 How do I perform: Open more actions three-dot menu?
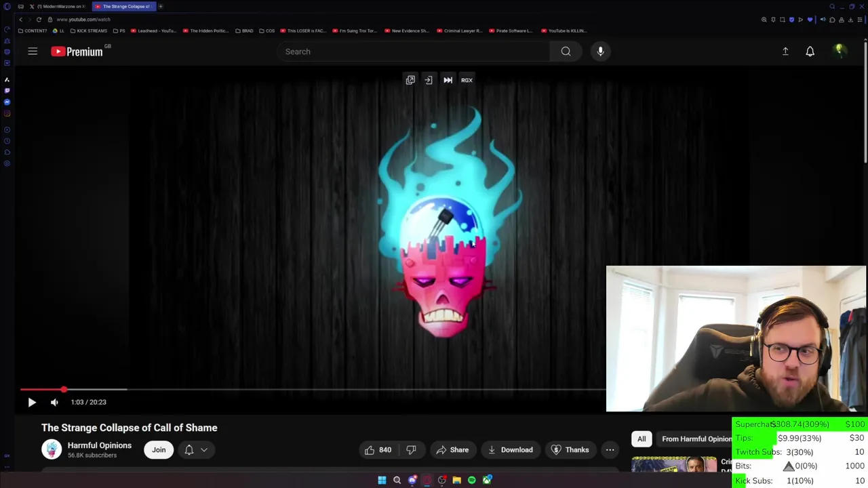coord(610,449)
